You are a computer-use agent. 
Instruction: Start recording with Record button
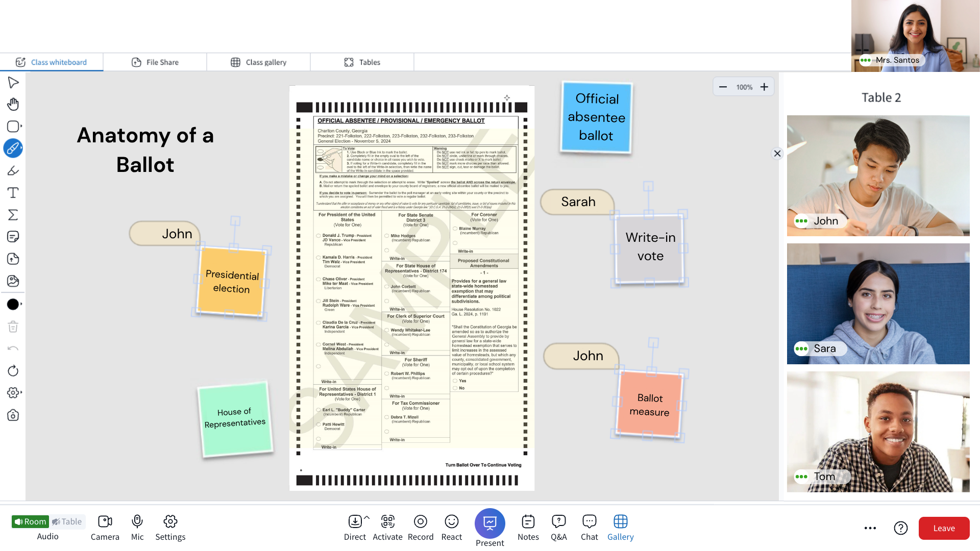pos(421,528)
